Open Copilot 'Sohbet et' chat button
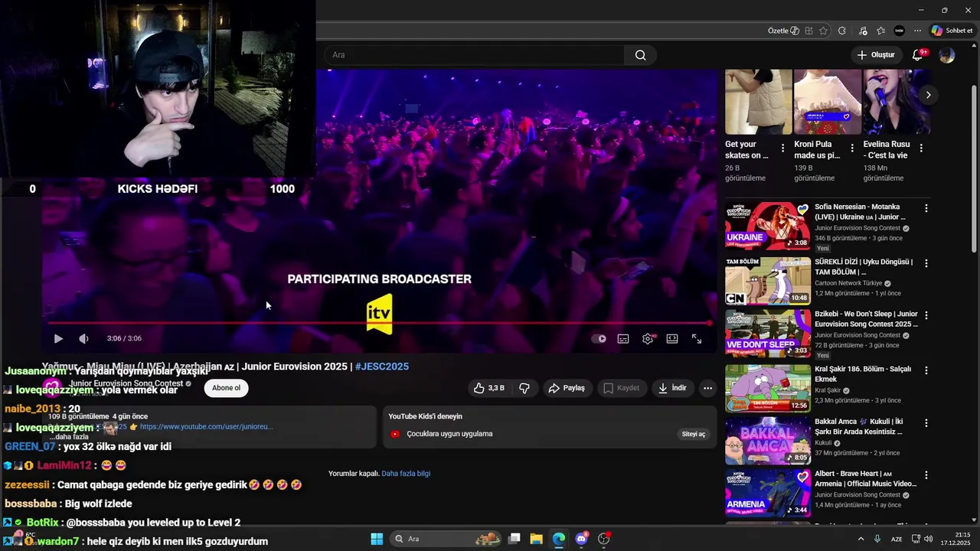Viewport: 980px width, 551px height. tap(952, 31)
